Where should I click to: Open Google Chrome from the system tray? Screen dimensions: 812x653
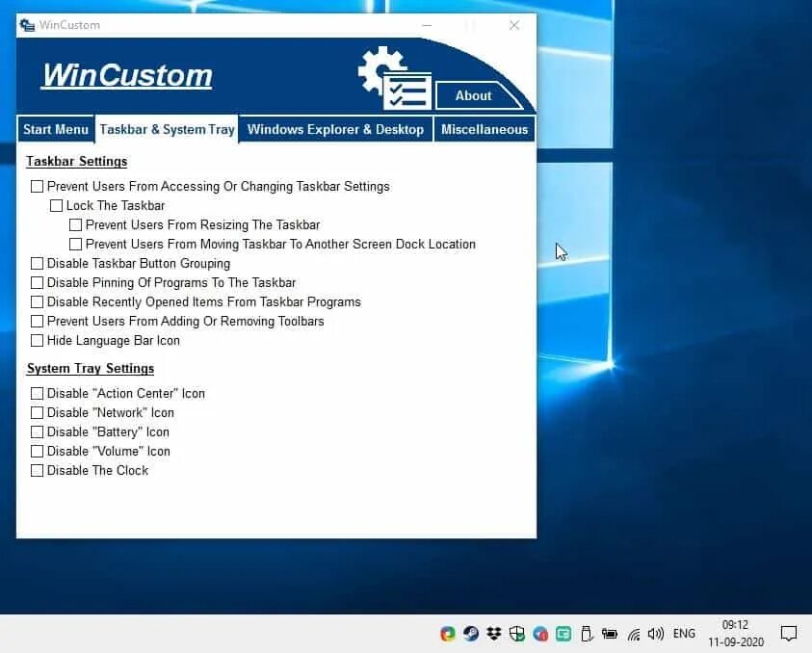coord(447,633)
